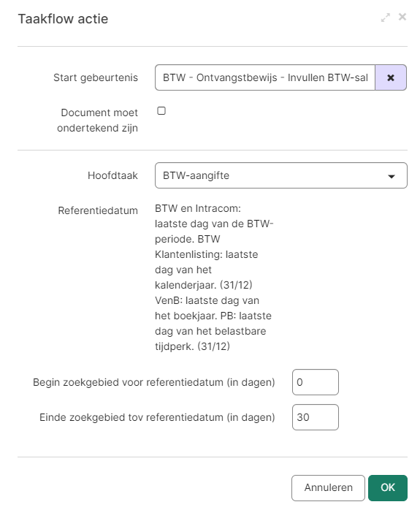Close the Taakflow actie dialog
This screenshot has width=420, height=510.
pos(402,17)
